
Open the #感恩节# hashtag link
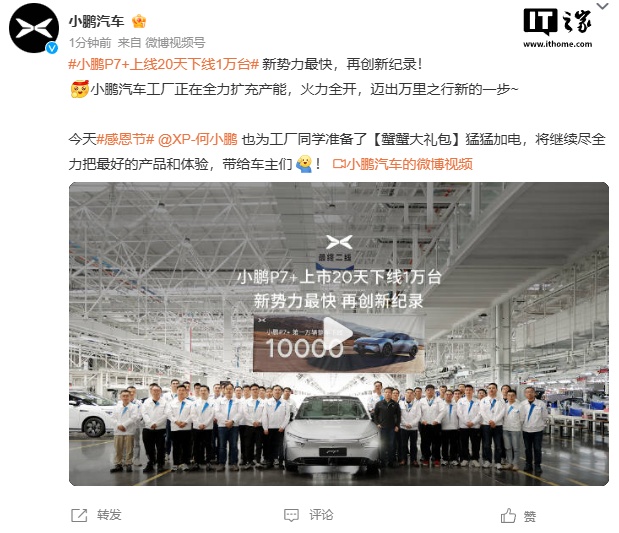tap(125, 139)
